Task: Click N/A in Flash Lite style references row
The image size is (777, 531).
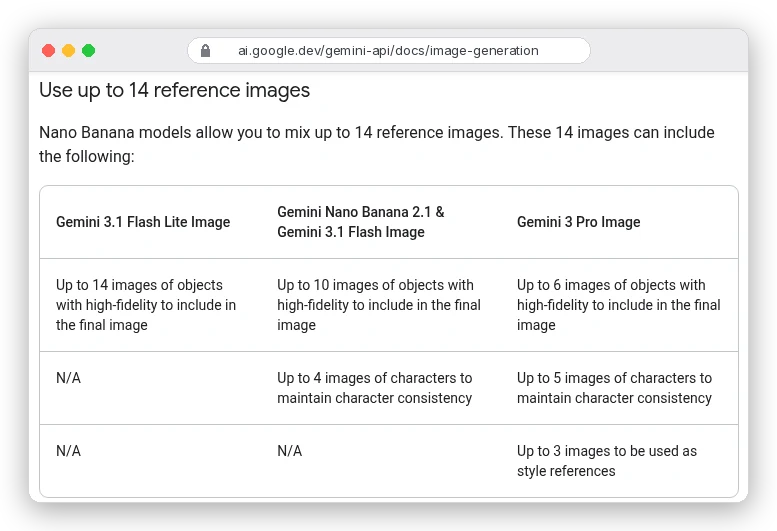Action: (x=68, y=451)
